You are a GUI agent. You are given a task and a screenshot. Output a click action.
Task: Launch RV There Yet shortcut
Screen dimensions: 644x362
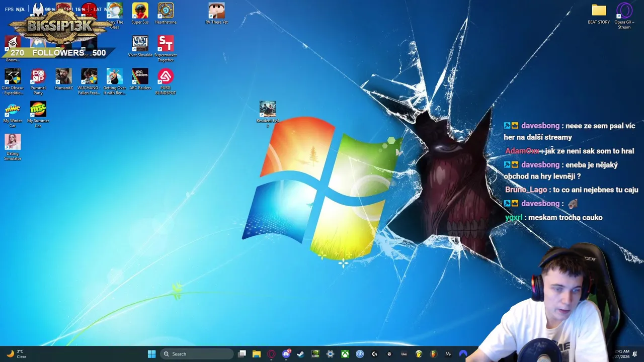[216, 14]
